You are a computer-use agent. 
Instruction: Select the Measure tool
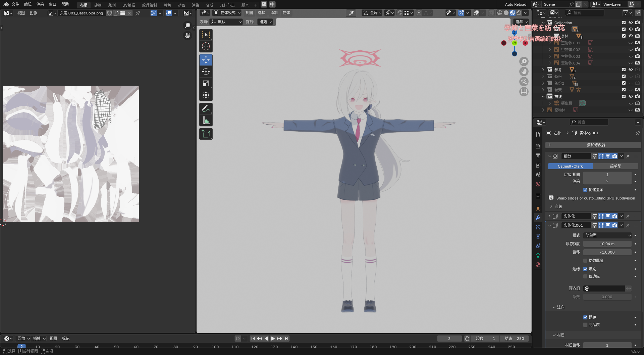click(x=206, y=121)
